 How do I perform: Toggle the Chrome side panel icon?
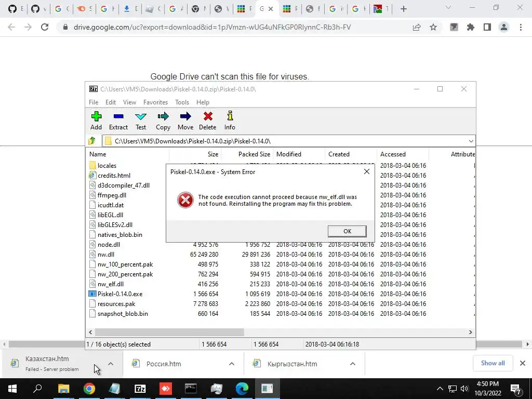pos(487,27)
